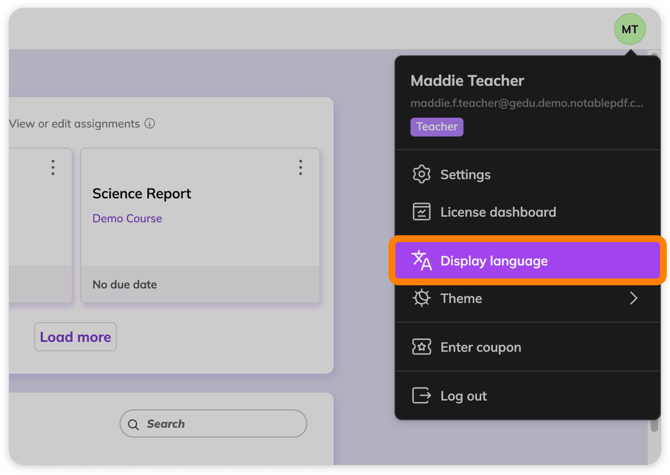Click the Maddie Teacher name heading
The image size is (670, 475).
pyautogui.click(x=467, y=80)
